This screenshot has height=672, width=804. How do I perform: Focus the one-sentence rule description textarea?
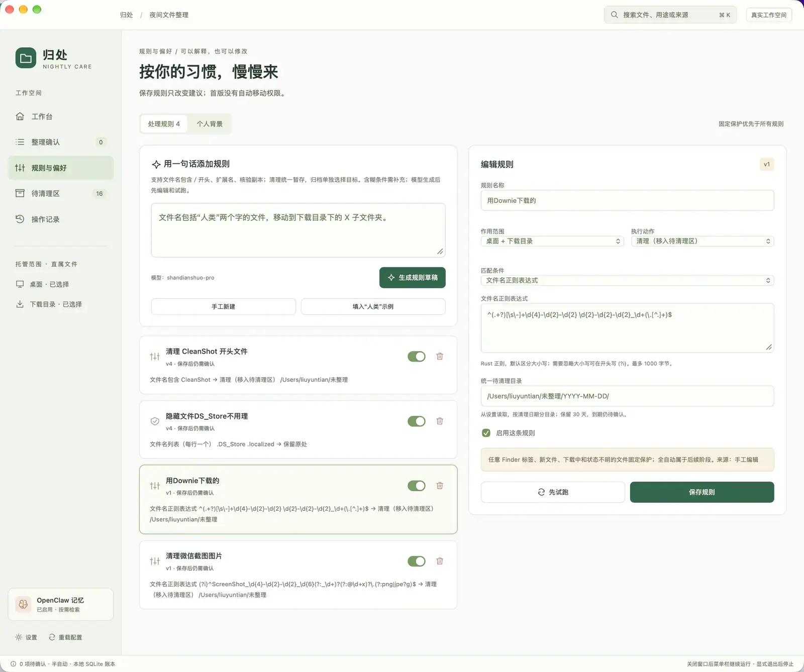[298, 231]
